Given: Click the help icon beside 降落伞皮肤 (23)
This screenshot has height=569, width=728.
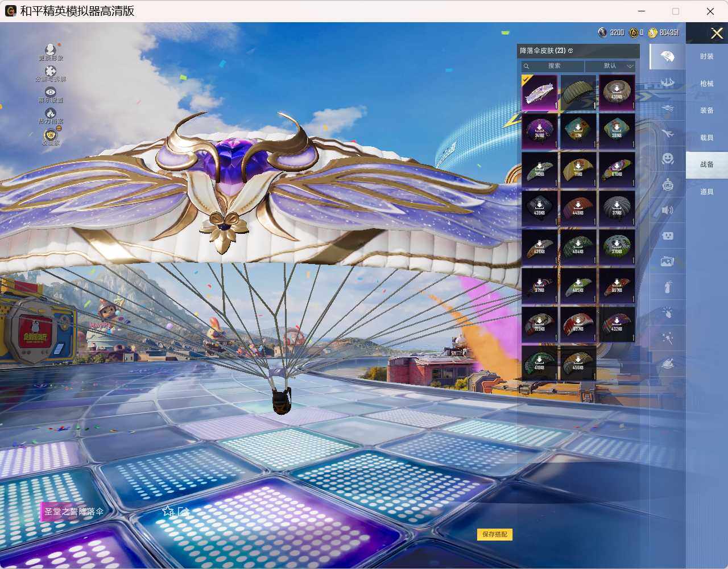Looking at the screenshot, I should pyautogui.click(x=570, y=51).
